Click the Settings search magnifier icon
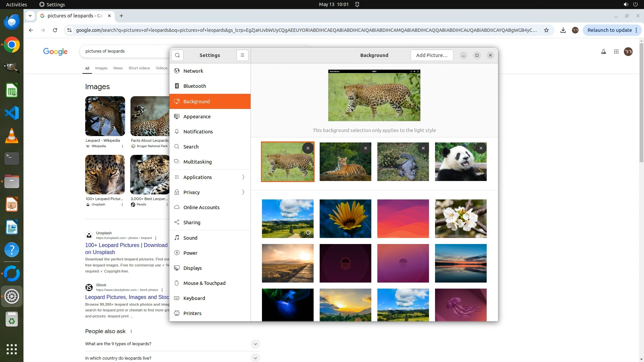Viewport: 644px width, 362px height. 177,55
